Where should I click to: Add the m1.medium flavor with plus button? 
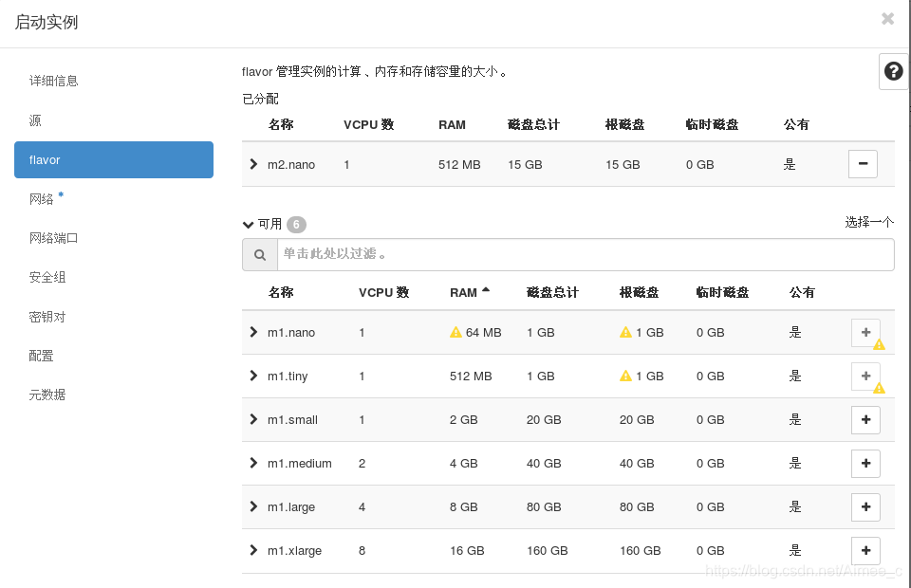pyautogui.click(x=865, y=463)
